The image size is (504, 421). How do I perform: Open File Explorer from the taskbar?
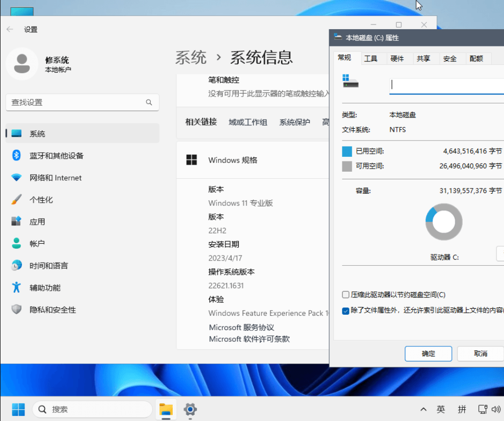pos(166,409)
